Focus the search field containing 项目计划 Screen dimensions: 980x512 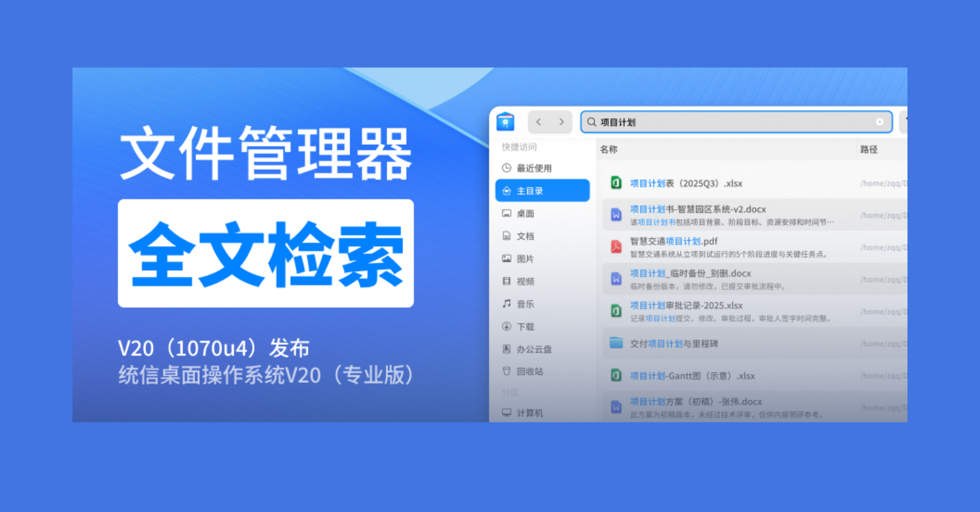pyautogui.click(x=736, y=122)
